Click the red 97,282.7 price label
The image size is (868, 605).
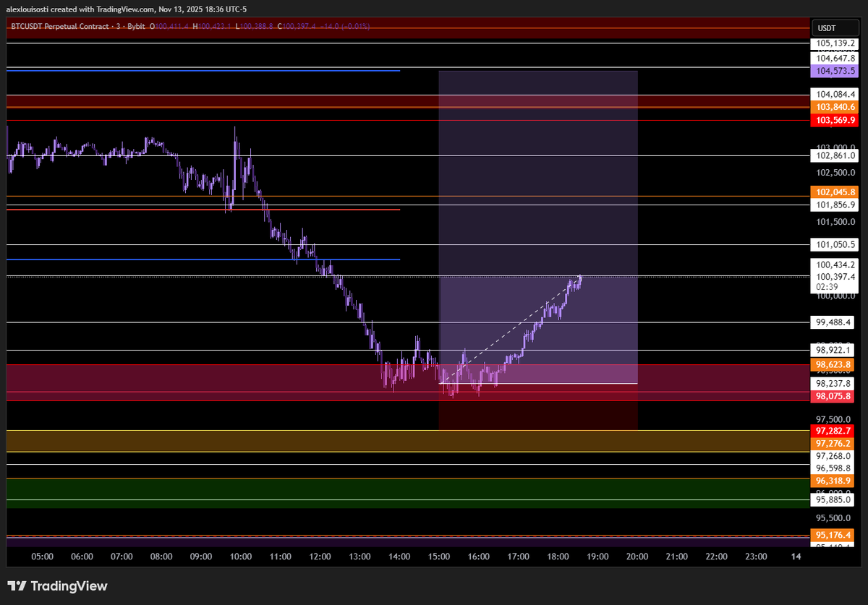click(832, 431)
